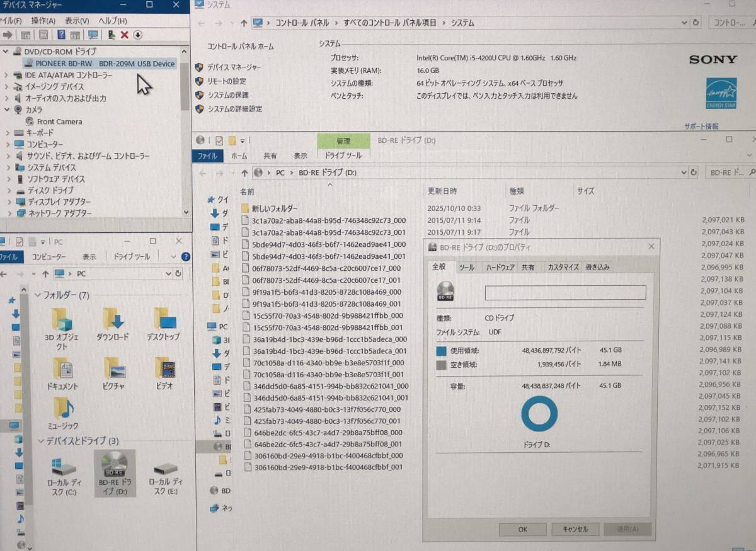The height and width of the screenshot is (551, 756).
Task: Switch to ハードウェア tab in properties dialog
Action: pos(500,268)
